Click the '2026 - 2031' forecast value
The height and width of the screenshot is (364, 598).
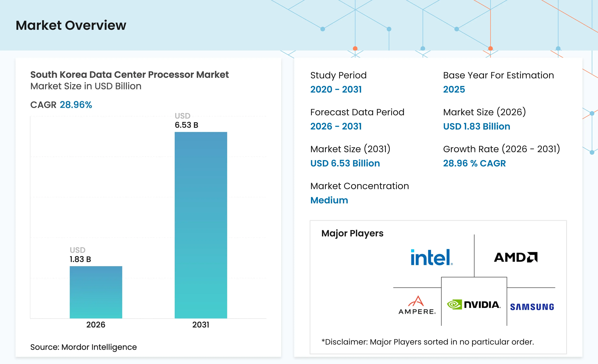(x=336, y=126)
